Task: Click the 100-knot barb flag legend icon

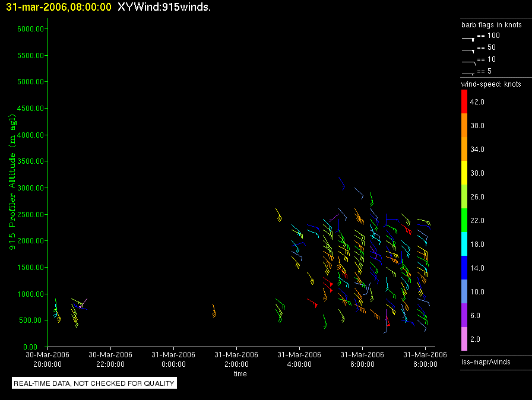Action: tap(468, 38)
